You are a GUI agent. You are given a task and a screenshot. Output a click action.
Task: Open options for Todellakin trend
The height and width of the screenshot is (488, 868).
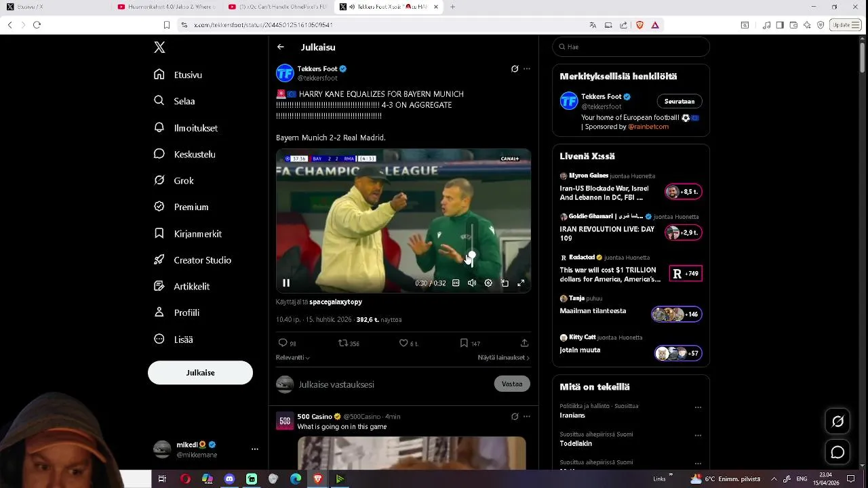click(x=698, y=436)
